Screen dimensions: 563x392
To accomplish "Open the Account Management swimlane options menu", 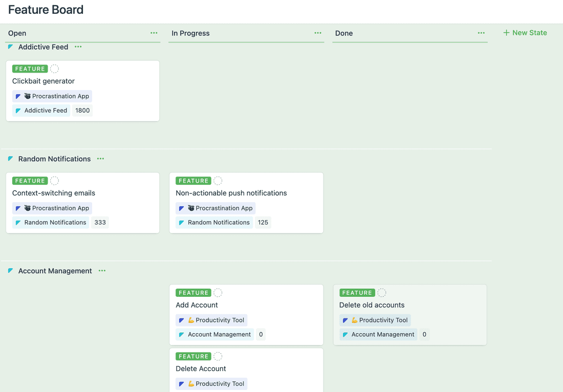I will 101,271.
